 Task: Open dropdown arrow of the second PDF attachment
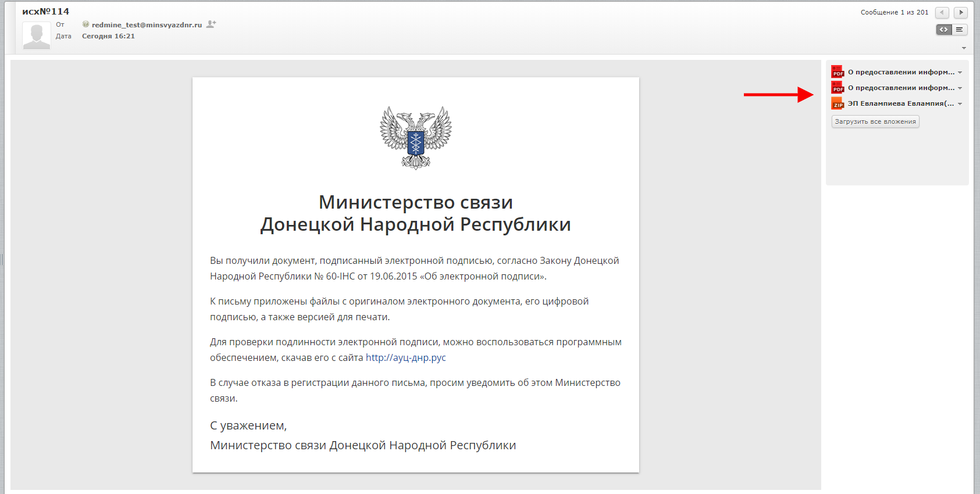960,88
